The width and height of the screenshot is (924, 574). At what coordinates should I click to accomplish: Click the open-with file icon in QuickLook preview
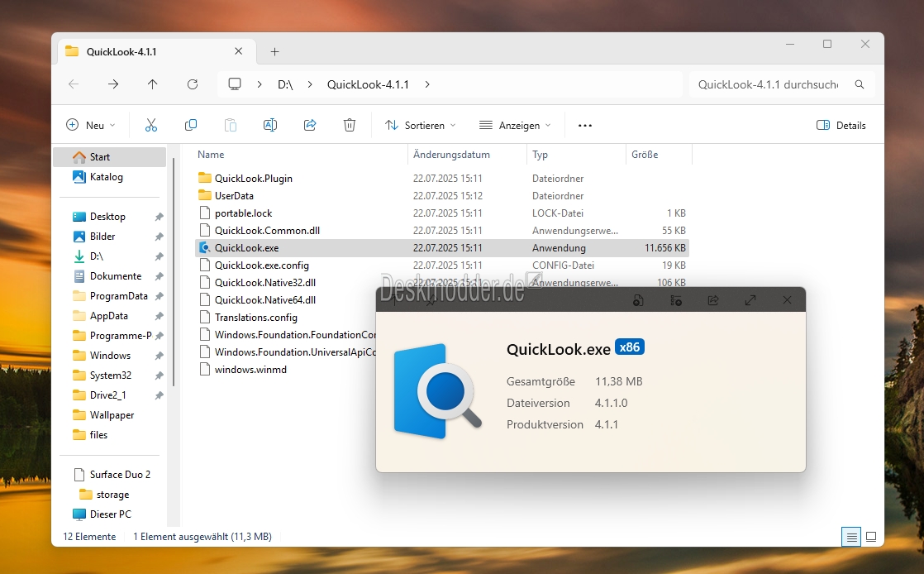click(x=638, y=300)
